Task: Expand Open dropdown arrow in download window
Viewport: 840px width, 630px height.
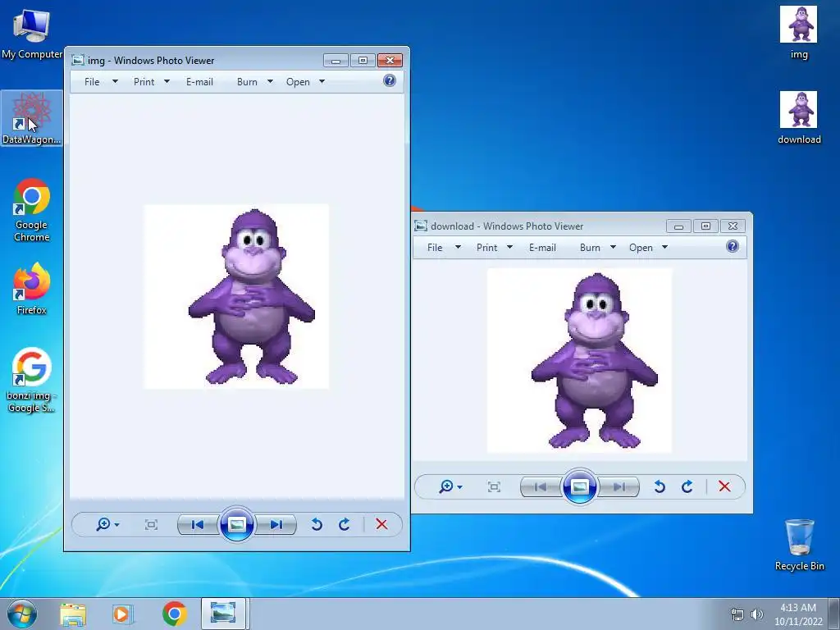Action: [x=664, y=247]
